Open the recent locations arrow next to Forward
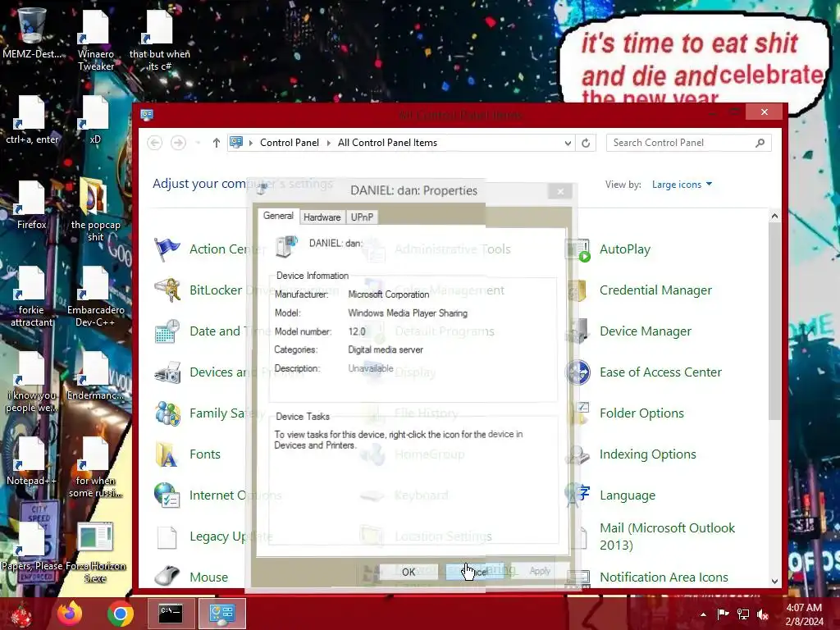 tap(199, 143)
